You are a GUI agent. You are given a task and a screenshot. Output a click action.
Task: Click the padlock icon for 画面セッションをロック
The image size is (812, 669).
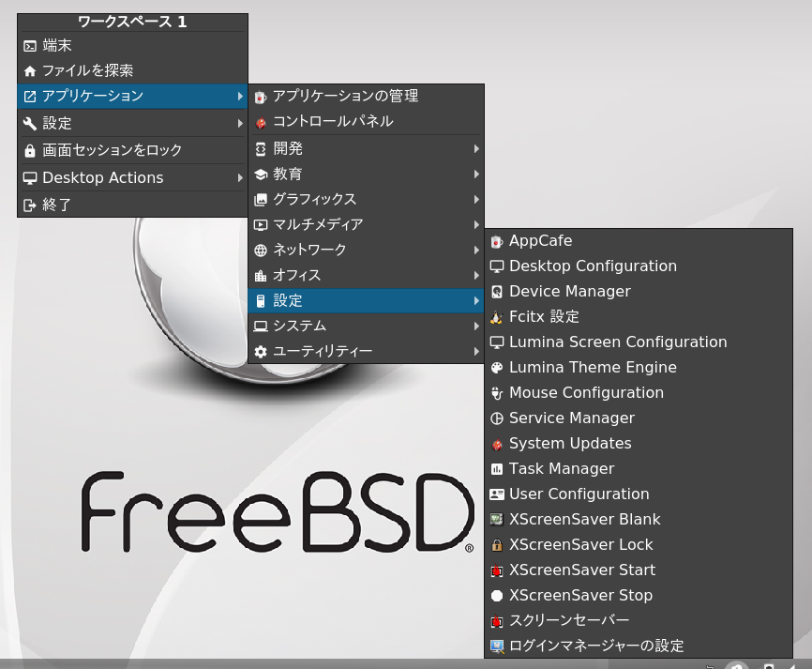[30, 151]
